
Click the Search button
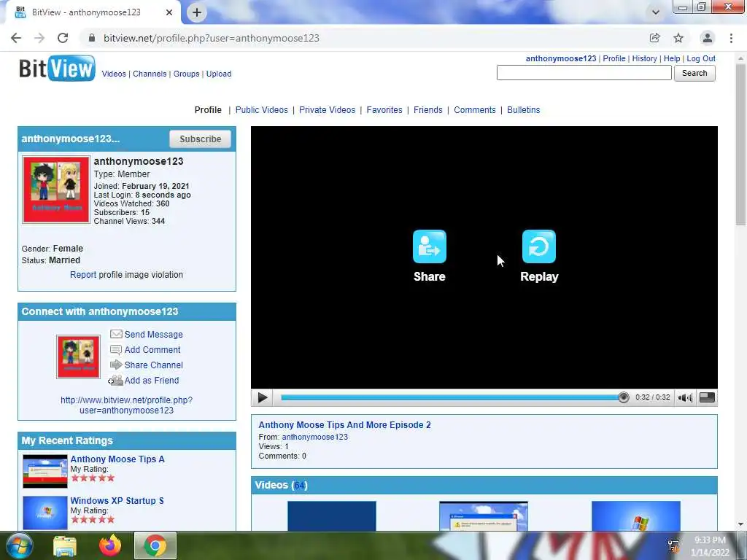694,74
